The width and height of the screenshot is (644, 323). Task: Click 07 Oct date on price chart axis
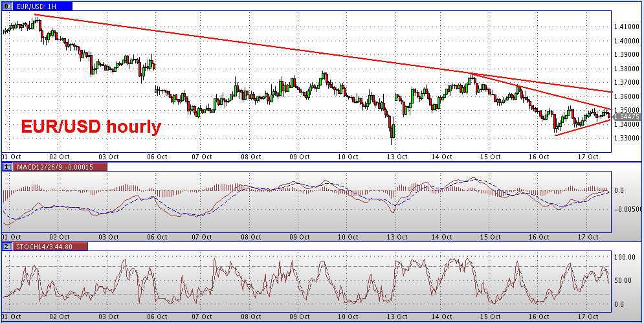pos(202,157)
